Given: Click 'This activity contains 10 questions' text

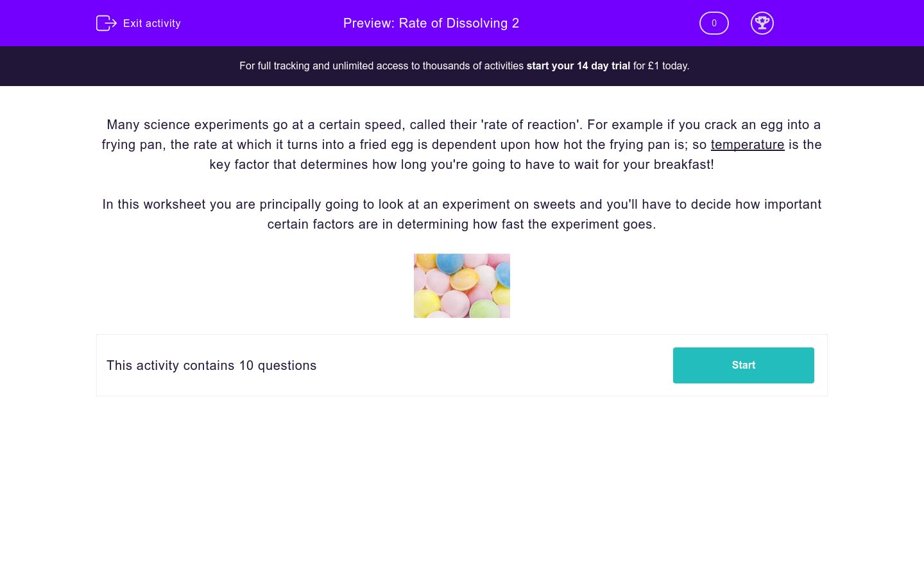Looking at the screenshot, I should click(211, 365).
